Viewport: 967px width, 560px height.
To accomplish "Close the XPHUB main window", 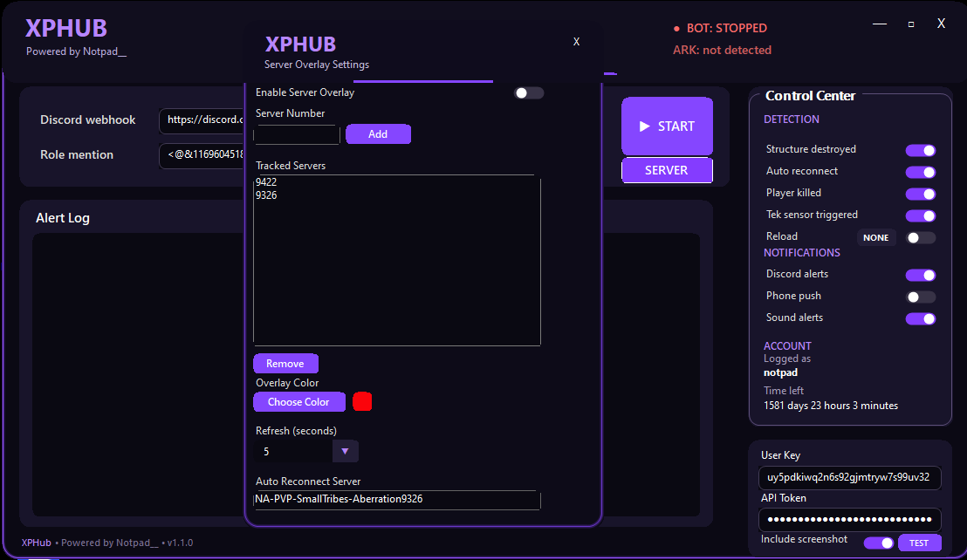I will pos(941,24).
